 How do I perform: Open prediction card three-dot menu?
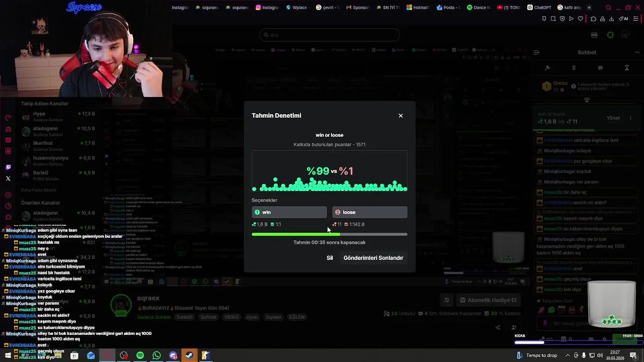[x=630, y=118]
